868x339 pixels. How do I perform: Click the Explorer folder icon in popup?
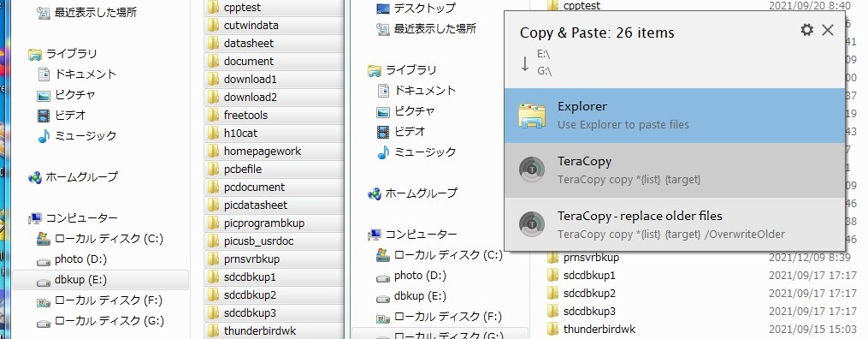[x=532, y=116]
